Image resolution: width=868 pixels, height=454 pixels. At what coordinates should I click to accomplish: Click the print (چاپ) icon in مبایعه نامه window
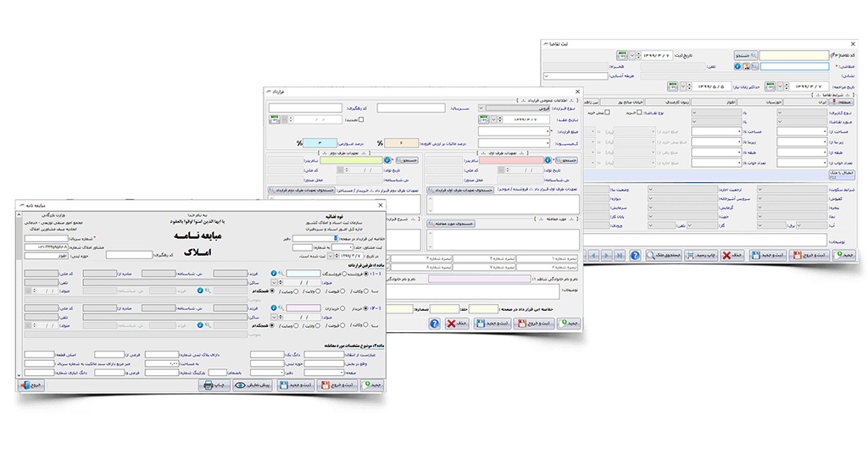[x=215, y=385]
